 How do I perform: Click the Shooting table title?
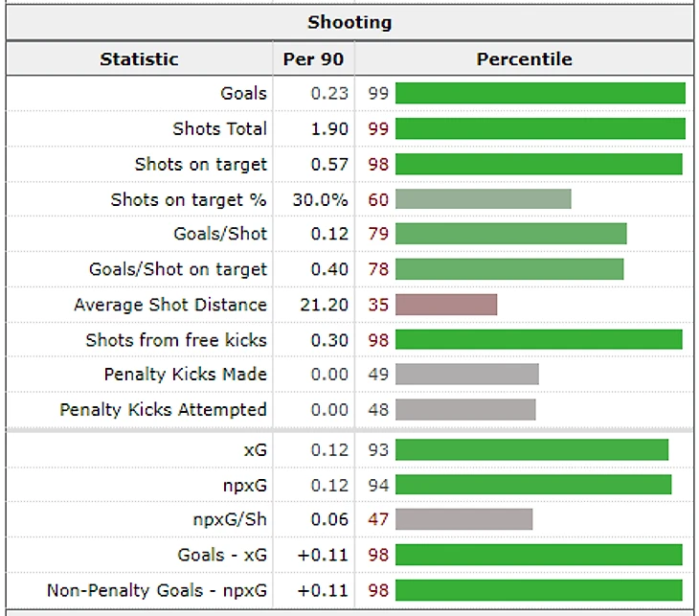pos(349,22)
